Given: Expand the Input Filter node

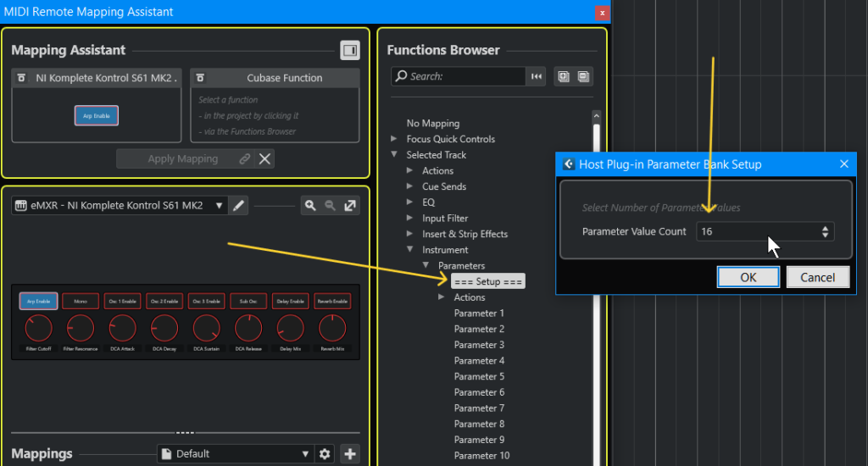Looking at the screenshot, I should coord(409,218).
